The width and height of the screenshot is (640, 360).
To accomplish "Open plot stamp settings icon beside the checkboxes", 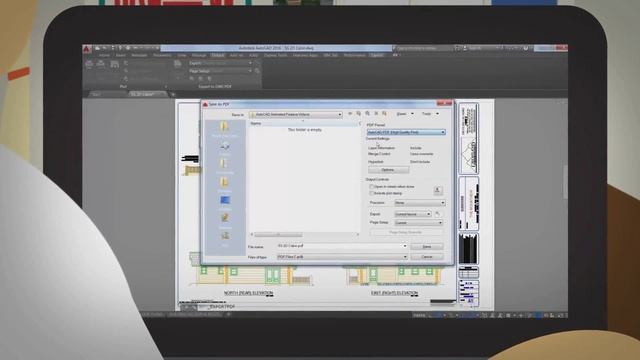I will tap(438, 190).
